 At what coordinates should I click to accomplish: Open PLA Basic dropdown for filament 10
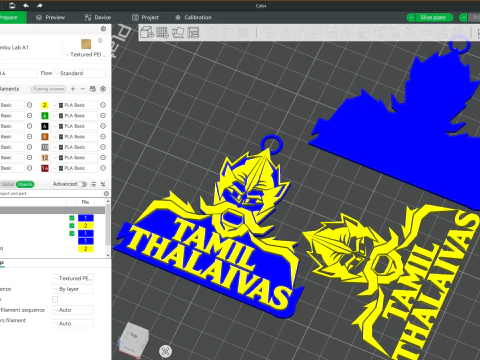coord(74,147)
